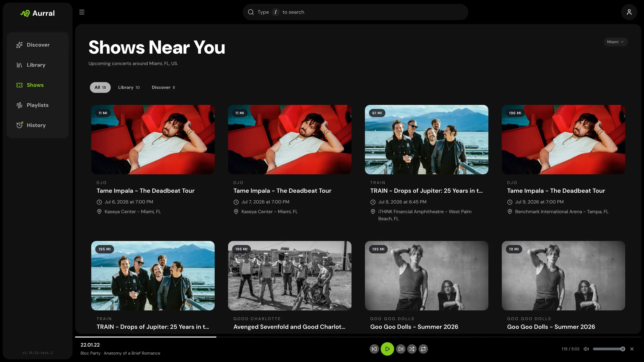Click the clock icon beside Jul 7, 2026

tap(236, 202)
